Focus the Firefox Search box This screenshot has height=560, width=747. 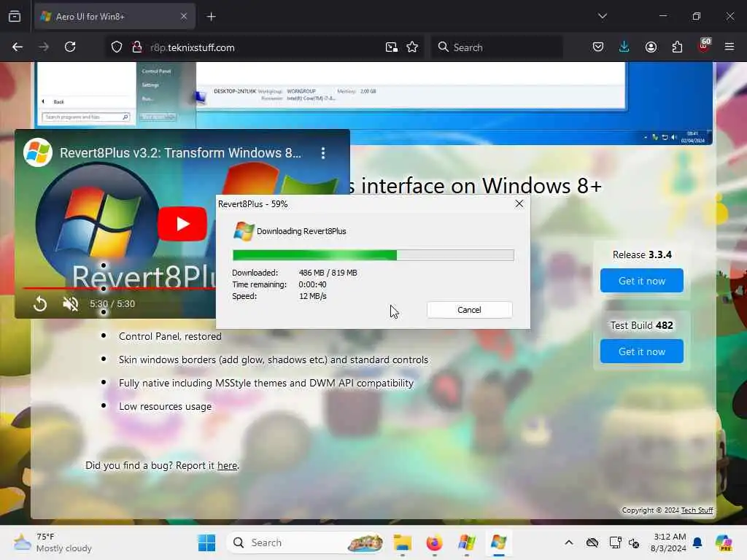(497, 47)
